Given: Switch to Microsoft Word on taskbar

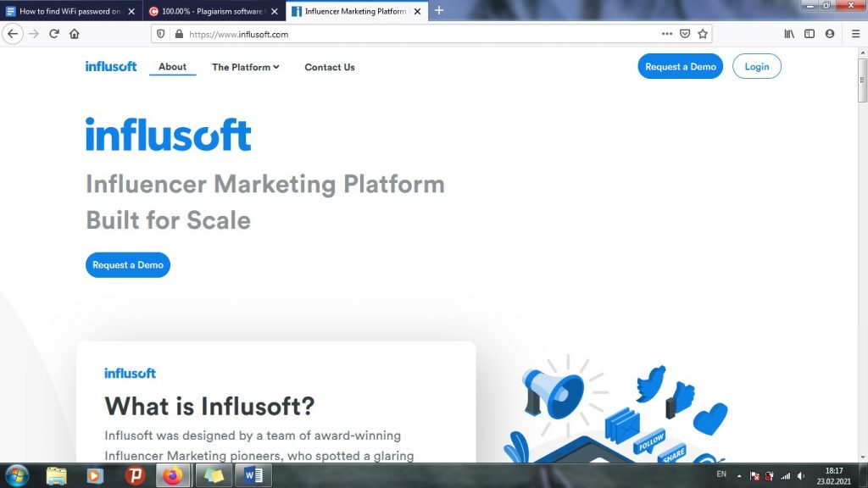Looking at the screenshot, I should tap(253, 476).
